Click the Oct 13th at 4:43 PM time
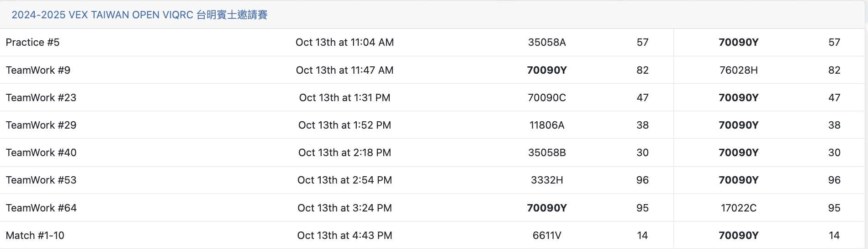Screen dimensions: 868x249 coord(344,235)
